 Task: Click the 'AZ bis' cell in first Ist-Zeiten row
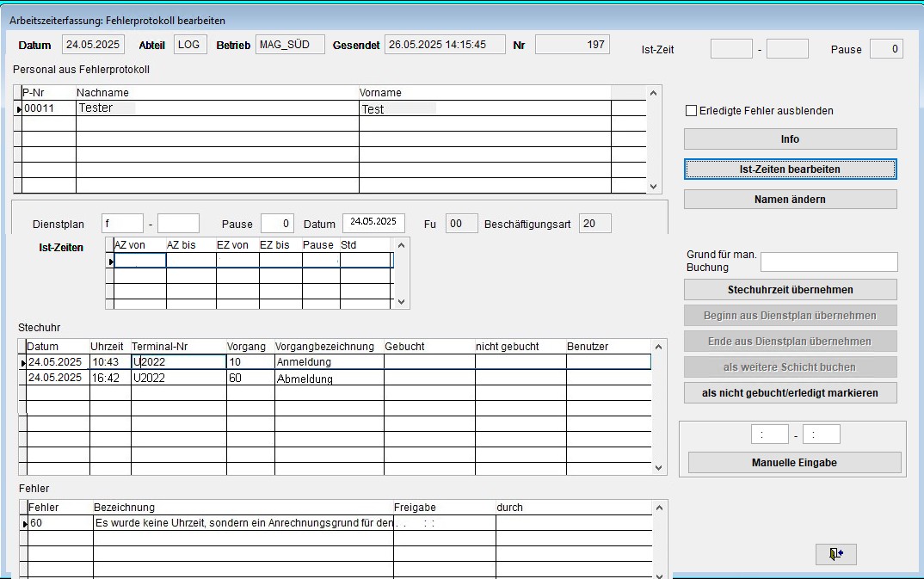tap(191, 261)
